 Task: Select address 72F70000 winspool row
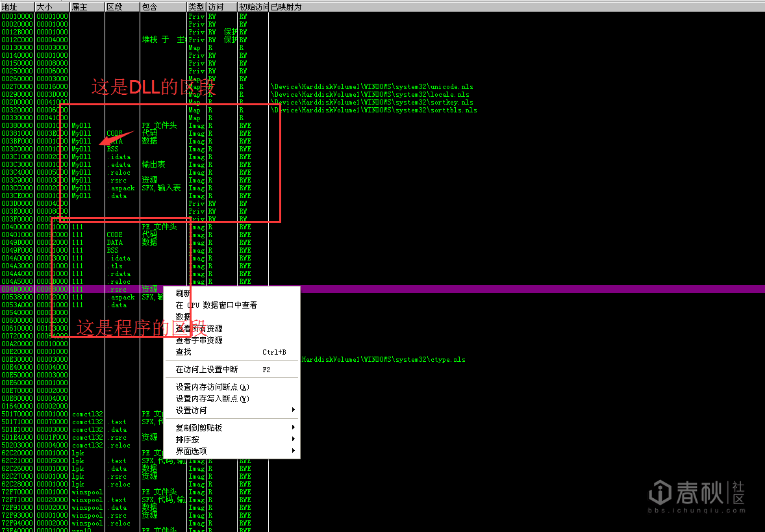point(382,492)
